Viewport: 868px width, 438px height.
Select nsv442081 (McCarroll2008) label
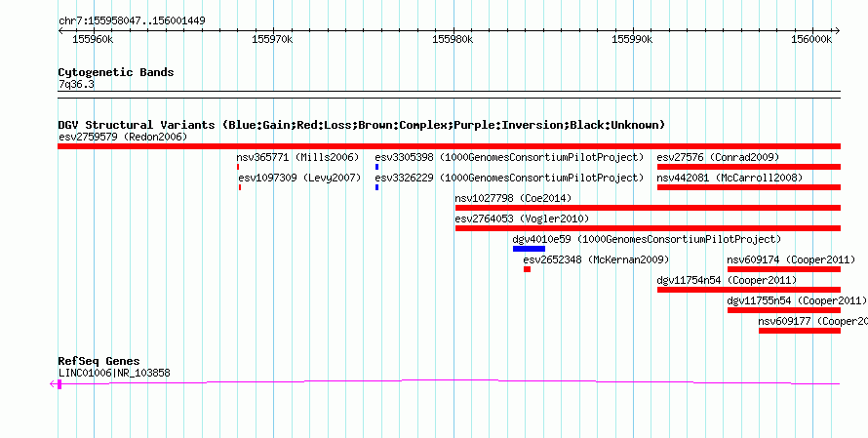[730, 178]
